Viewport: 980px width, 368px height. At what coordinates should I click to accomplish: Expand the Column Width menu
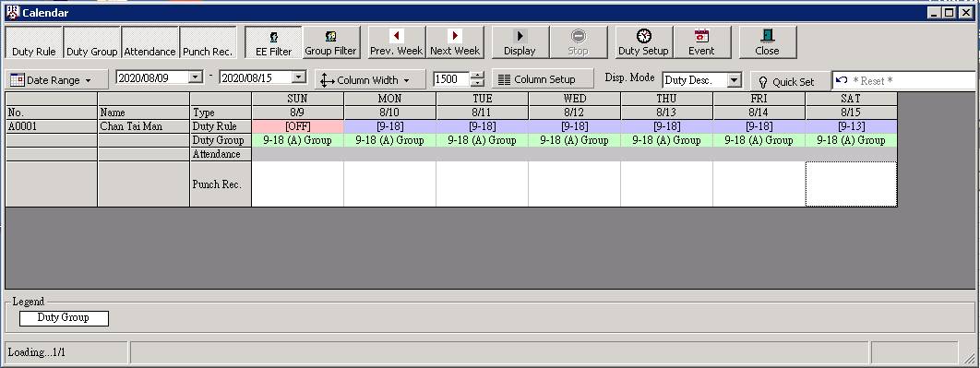click(x=370, y=80)
